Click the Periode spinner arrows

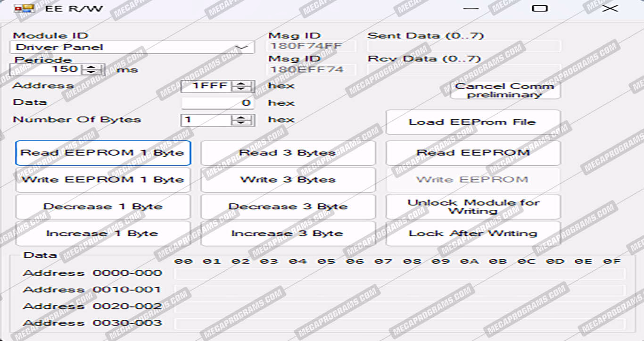(93, 70)
